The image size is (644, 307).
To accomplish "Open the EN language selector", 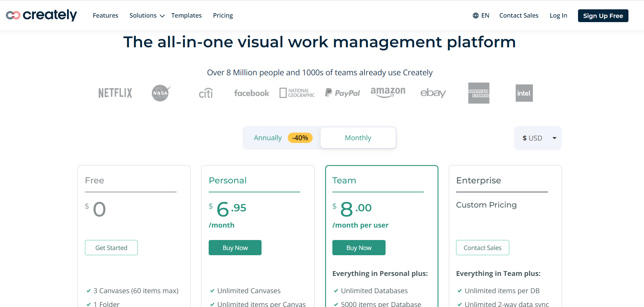I will tap(481, 16).
